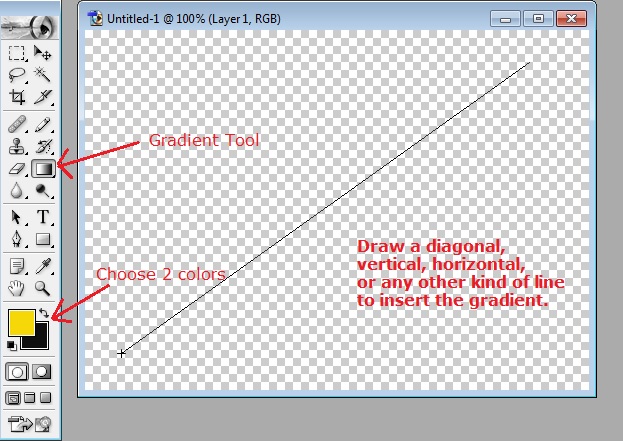This screenshot has width=623, height=441.
Task: Open Adobe Online from the toolbox header image
Action: tap(29, 27)
